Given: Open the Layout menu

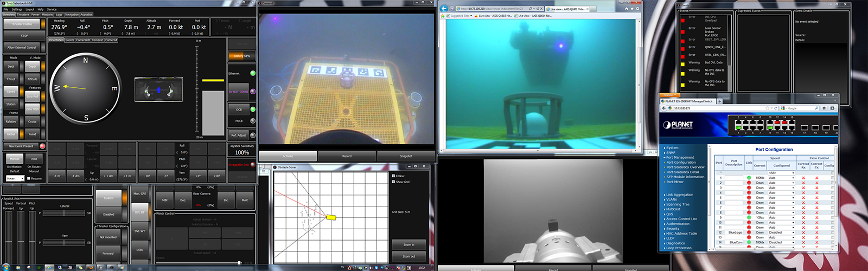Looking at the screenshot, I should coord(30,9).
